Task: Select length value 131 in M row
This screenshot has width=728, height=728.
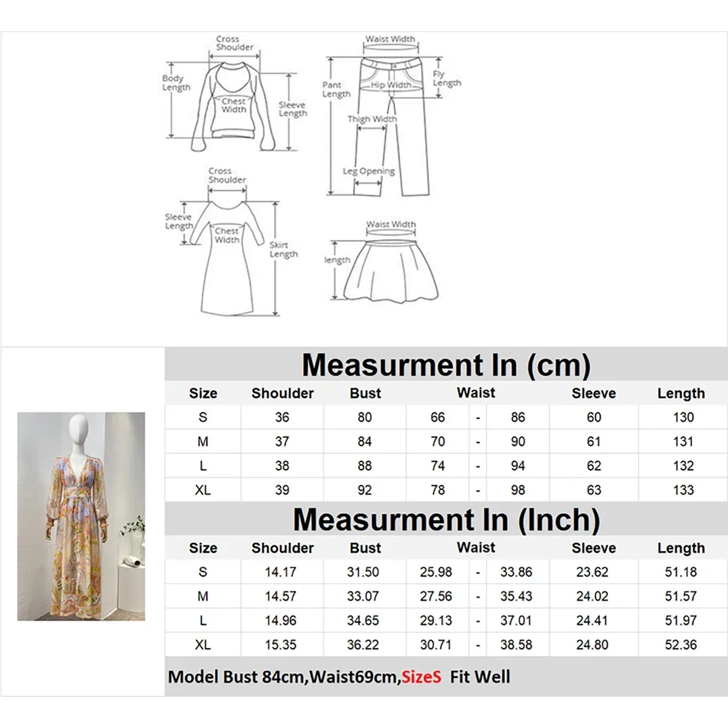Action: (x=683, y=441)
